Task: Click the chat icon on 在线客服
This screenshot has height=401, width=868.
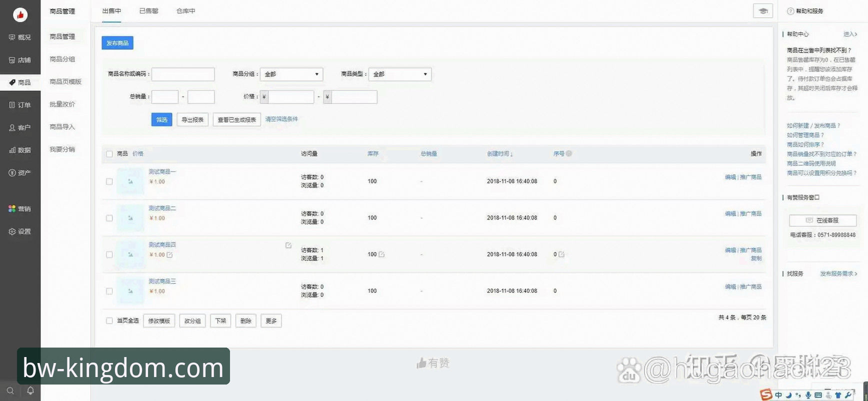Action: [809, 220]
